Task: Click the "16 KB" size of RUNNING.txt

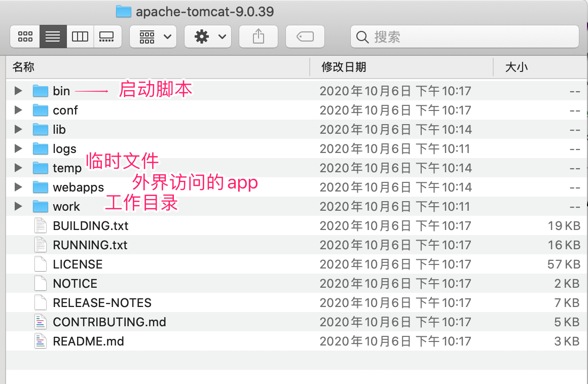Action: pyautogui.click(x=564, y=245)
